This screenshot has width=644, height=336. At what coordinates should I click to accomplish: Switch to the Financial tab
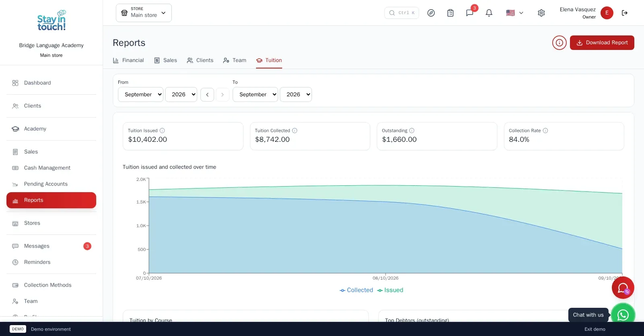click(128, 60)
